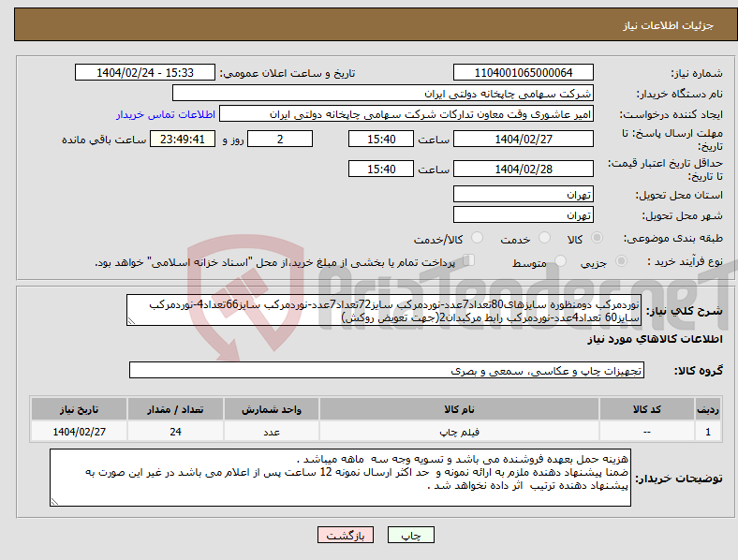Click the remaining days field showing 2
Screen dimensions: 738x560
(x=280, y=139)
